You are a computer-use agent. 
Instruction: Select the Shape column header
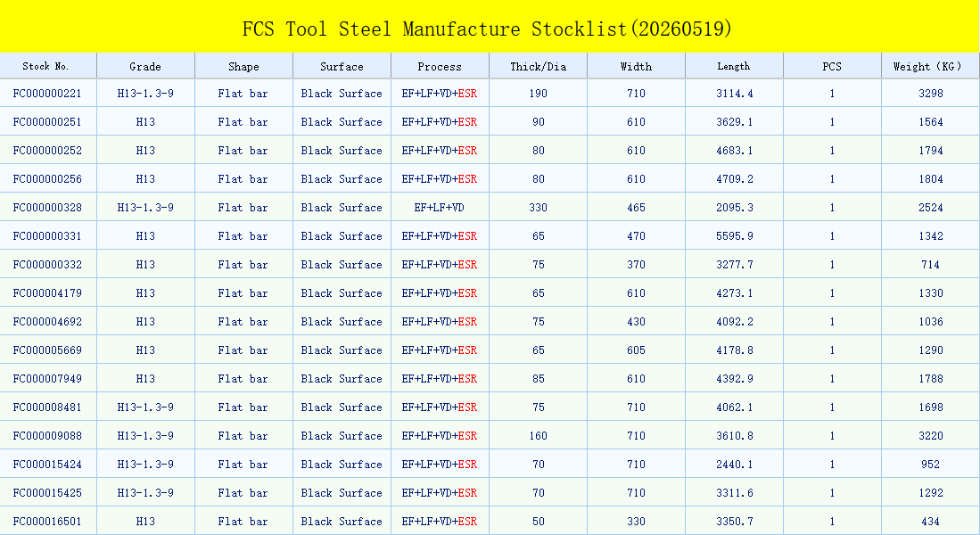tap(243, 66)
